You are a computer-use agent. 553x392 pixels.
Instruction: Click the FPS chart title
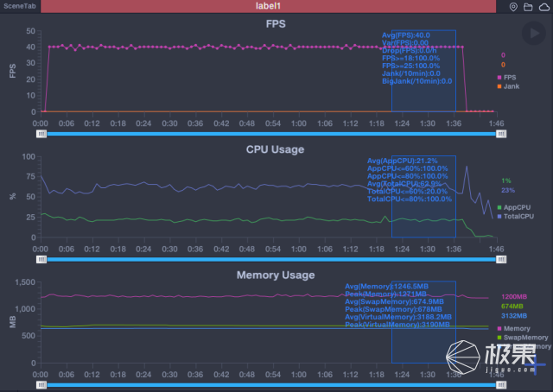click(276, 24)
